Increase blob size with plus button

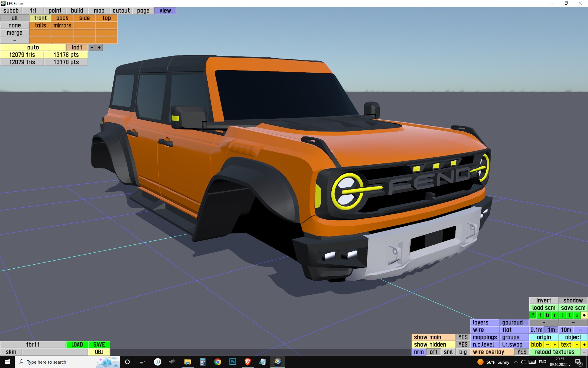pos(555,344)
